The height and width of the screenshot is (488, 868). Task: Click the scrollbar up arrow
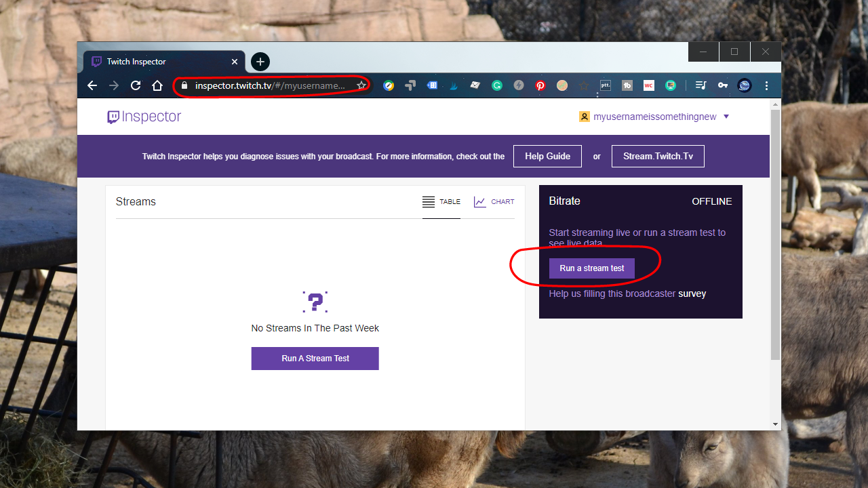tap(776, 104)
